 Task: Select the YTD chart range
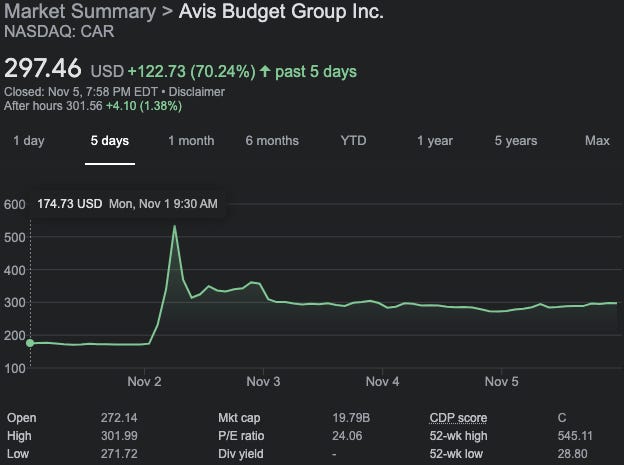(353, 141)
